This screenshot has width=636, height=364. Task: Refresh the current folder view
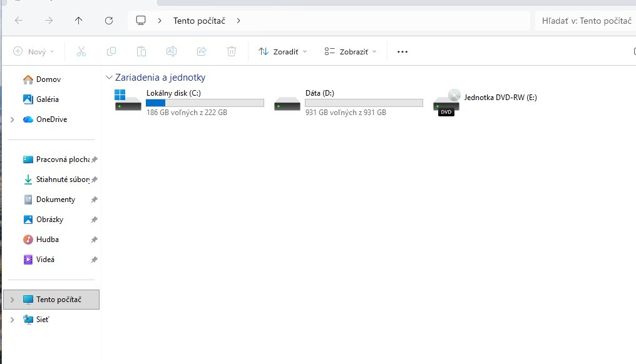pyautogui.click(x=109, y=21)
